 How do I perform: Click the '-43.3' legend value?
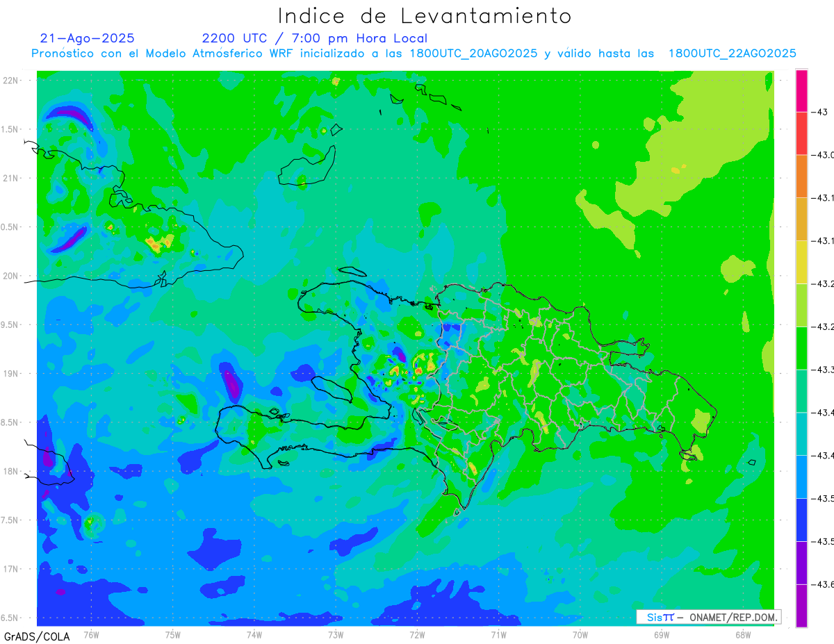pos(822,369)
